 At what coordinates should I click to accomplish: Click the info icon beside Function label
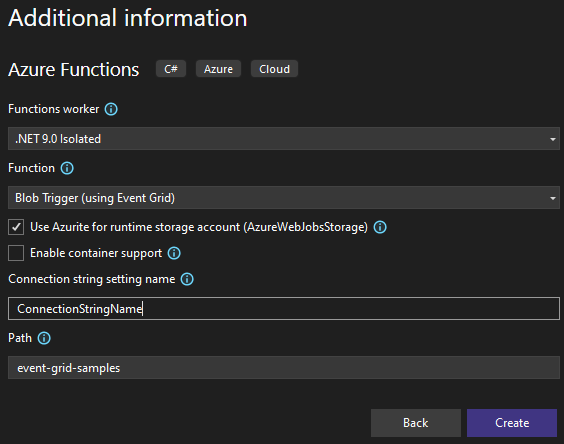pos(67,168)
